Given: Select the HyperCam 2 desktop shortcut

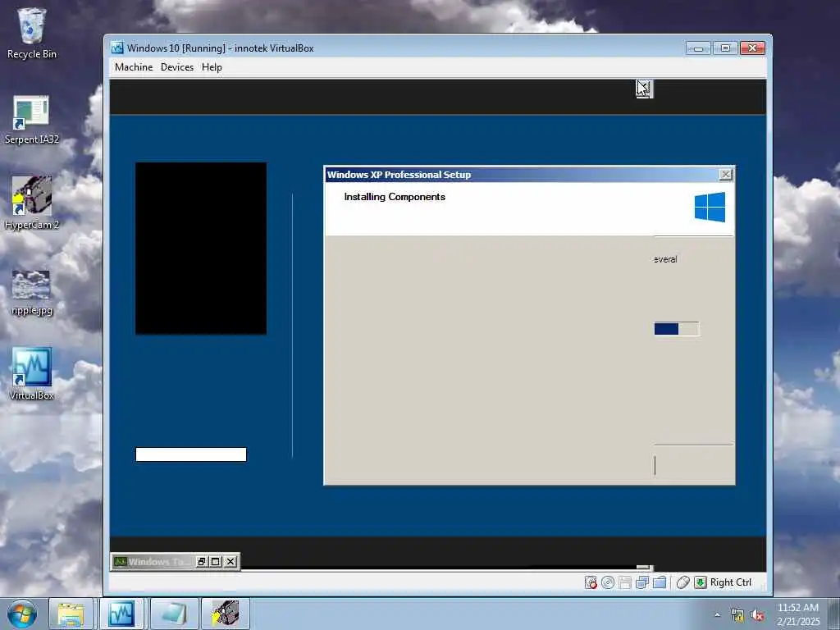Looking at the screenshot, I should [32, 203].
